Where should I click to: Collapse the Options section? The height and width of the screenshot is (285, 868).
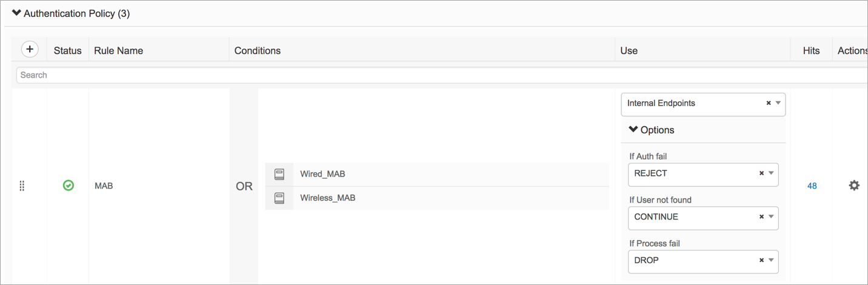633,130
